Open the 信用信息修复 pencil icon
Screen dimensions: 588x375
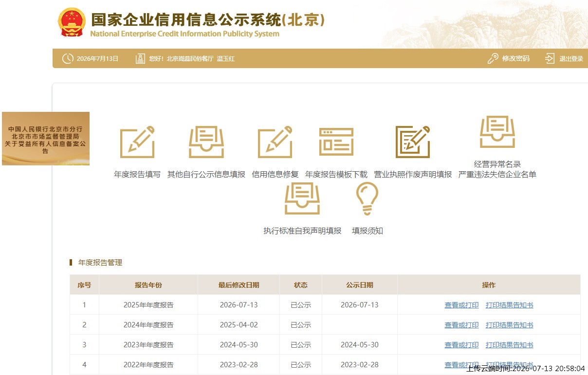(275, 142)
